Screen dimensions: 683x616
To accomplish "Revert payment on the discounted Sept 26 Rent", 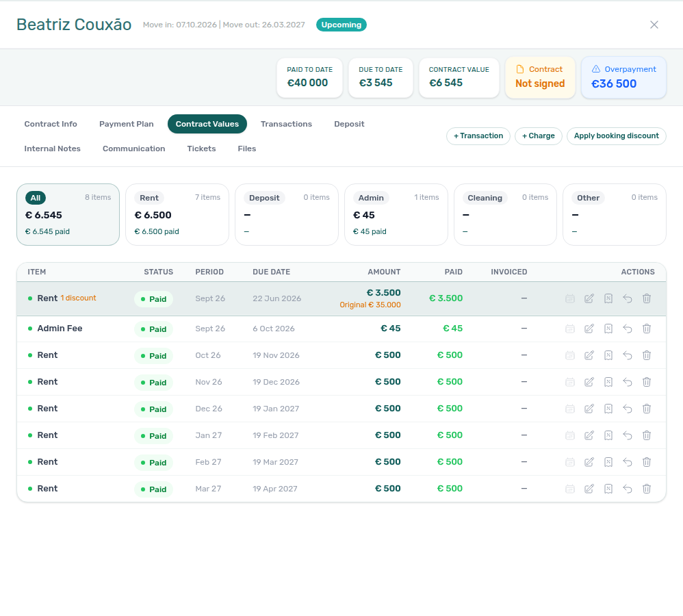I will coord(628,298).
